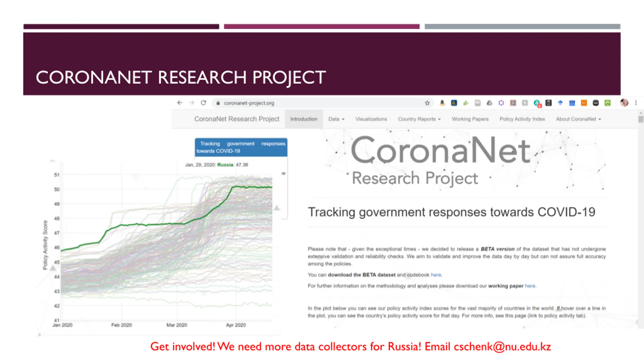The image size is (644, 362).
Task: Click the padlock icon in the address bar
Action: 218,103
